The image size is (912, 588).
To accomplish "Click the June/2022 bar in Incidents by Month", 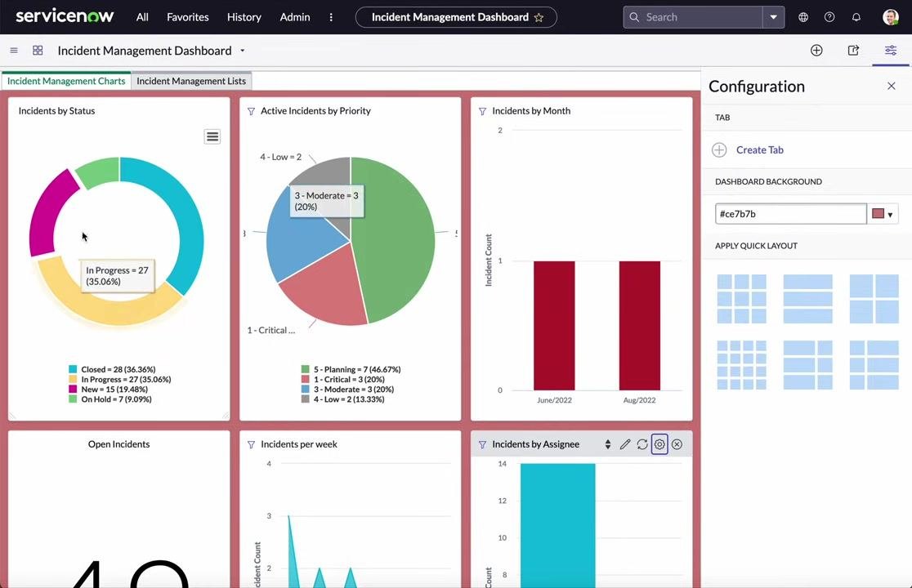I will click(554, 325).
